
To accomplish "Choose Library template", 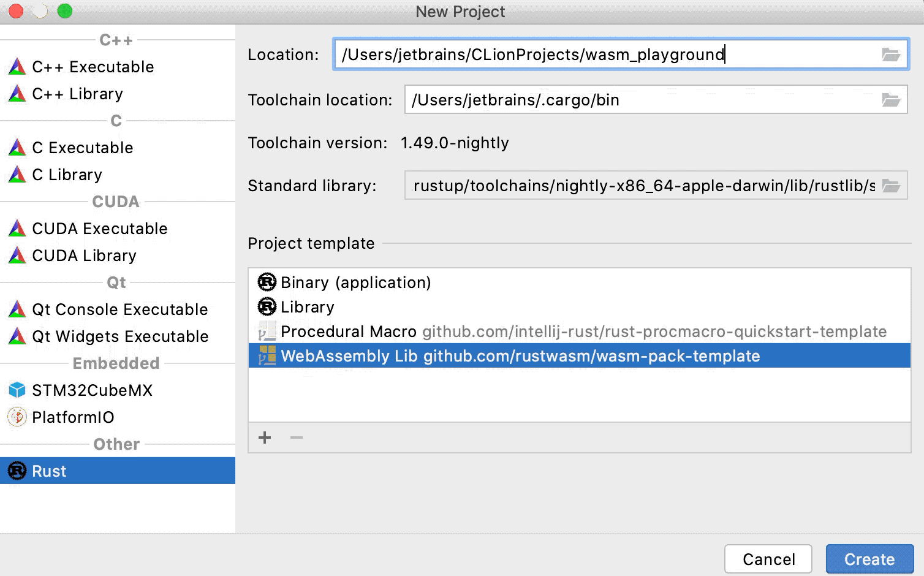I will coord(580,306).
